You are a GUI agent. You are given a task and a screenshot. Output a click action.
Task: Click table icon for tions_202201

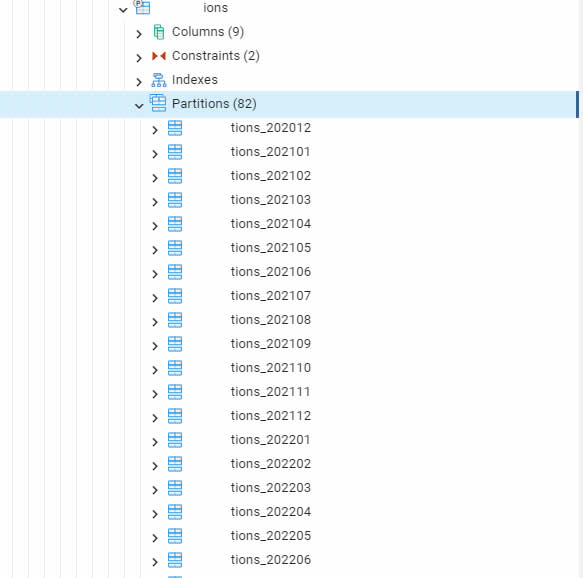pos(175,440)
